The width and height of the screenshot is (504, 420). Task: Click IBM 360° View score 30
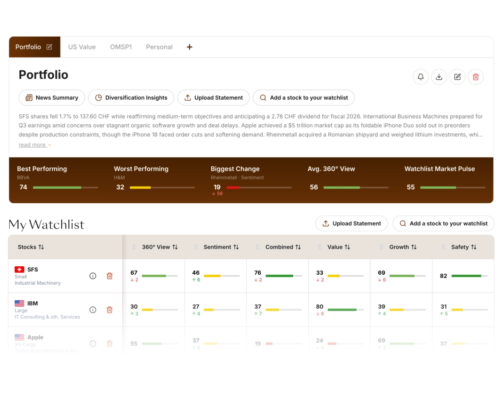(x=134, y=307)
